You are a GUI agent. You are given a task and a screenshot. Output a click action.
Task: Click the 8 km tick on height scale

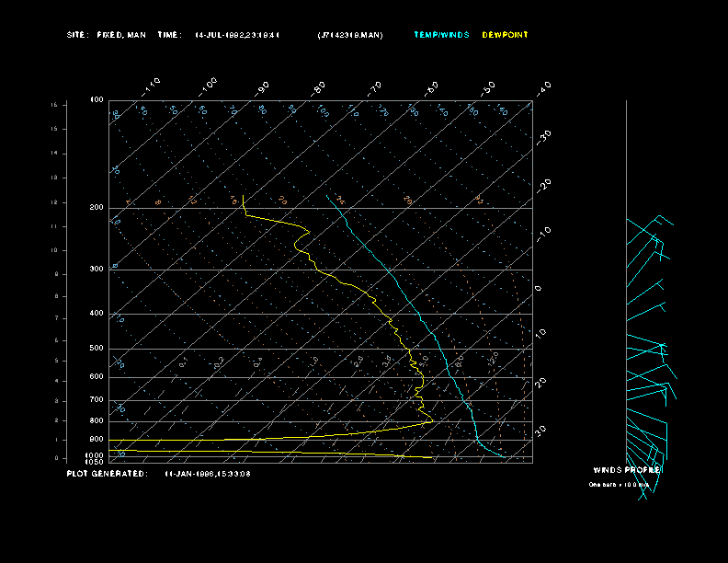[x=57, y=296]
